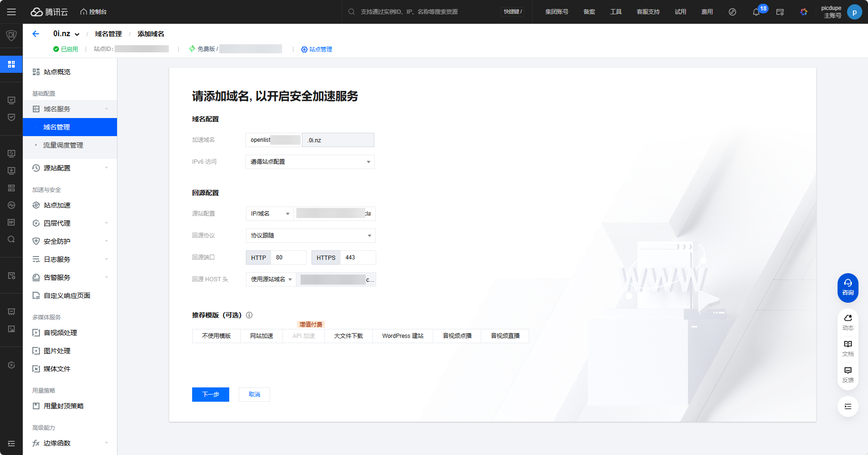The width and height of the screenshot is (868, 455).
Task: Open the compass explore icon in top bar
Action: pyautogui.click(x=732, y=12)
